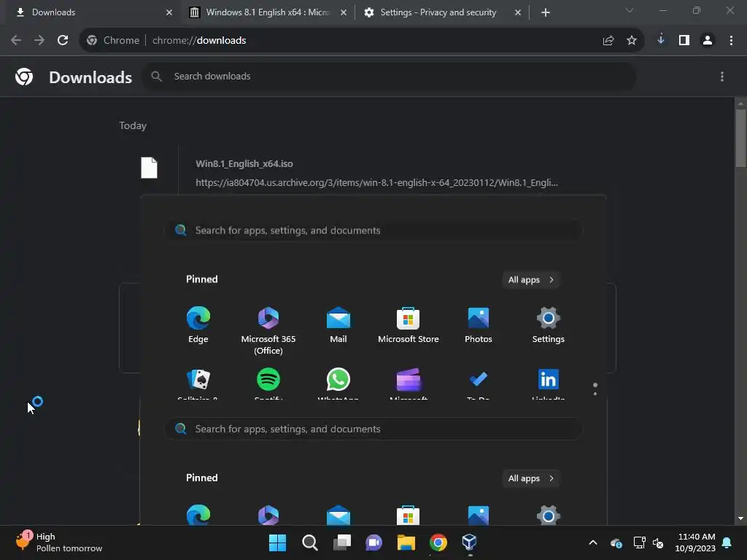
Task: Open taskbar Search magnifier
Action: 309,542
